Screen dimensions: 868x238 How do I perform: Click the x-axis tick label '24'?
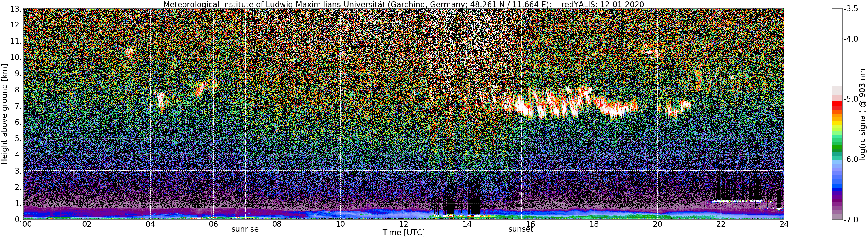point(784,224)
